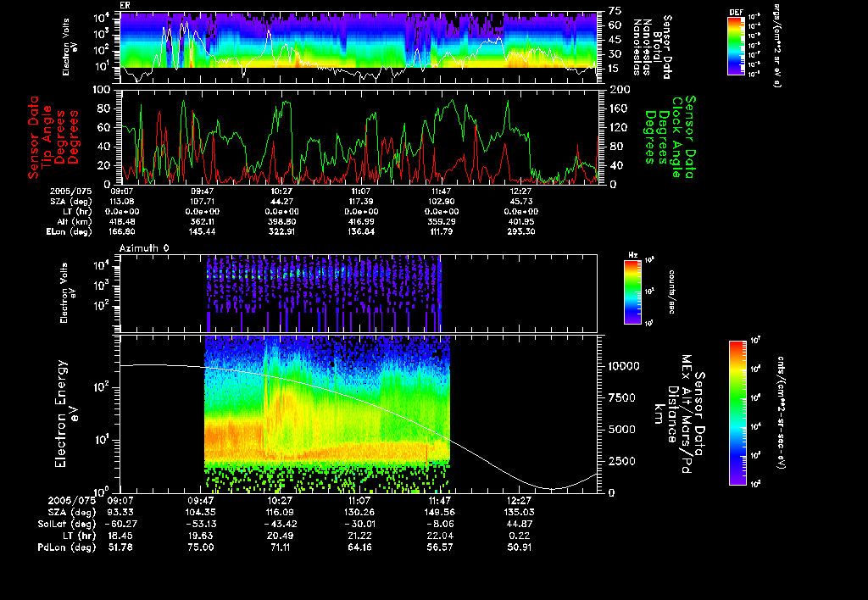Select altitude value 362.11
This screenshot has width=868, height=600.
(x=202, y=221)
